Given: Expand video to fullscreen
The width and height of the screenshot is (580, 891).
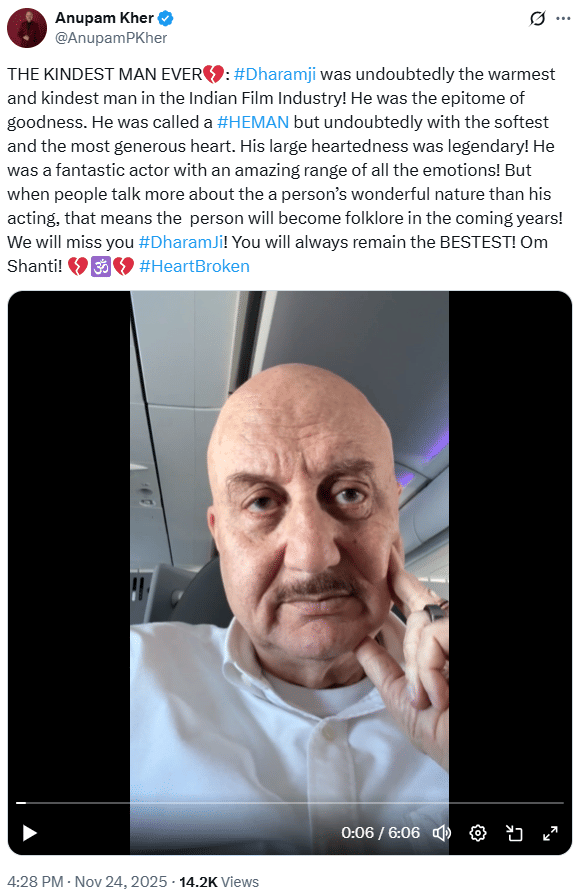Looking at the screenshot, I should [550, 833].
